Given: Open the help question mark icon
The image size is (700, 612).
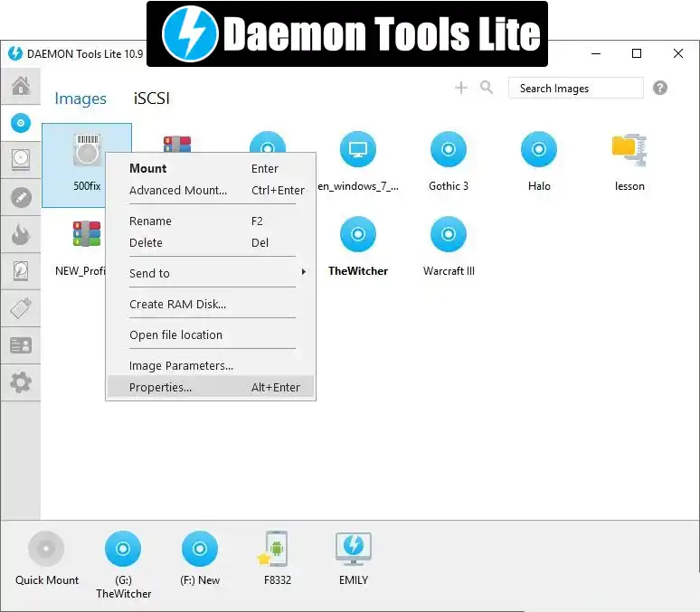Looking at the screenshot, I should 660,88.
